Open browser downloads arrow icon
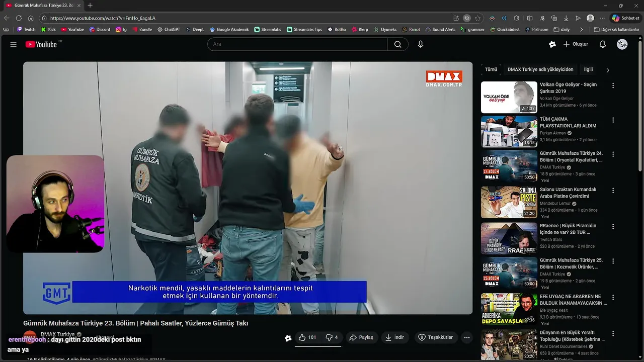The image size is (644, 362). pos(566,18)
